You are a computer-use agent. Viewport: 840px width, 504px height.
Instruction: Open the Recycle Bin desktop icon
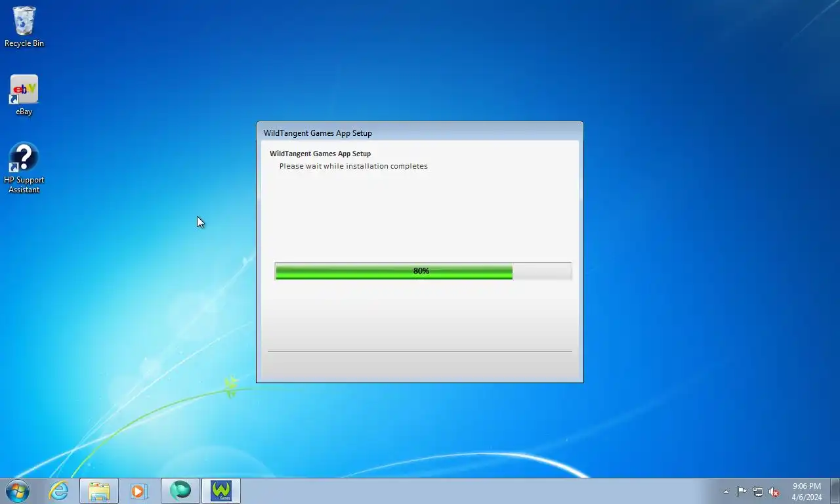(24, 27)
